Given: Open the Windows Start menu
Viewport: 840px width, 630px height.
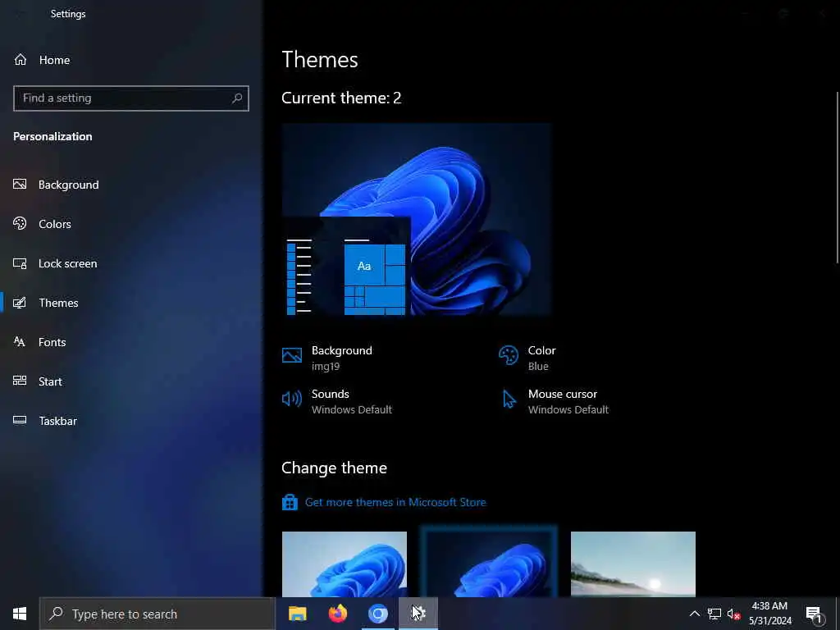Looking at the screenshot, I should (x=20, y=614).
